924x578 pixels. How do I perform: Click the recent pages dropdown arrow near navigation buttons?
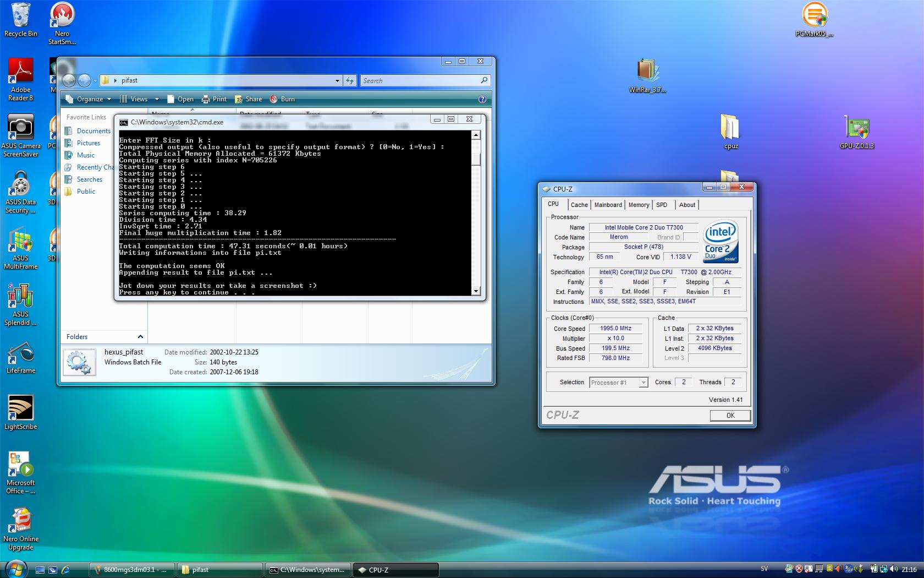[95, 80]
